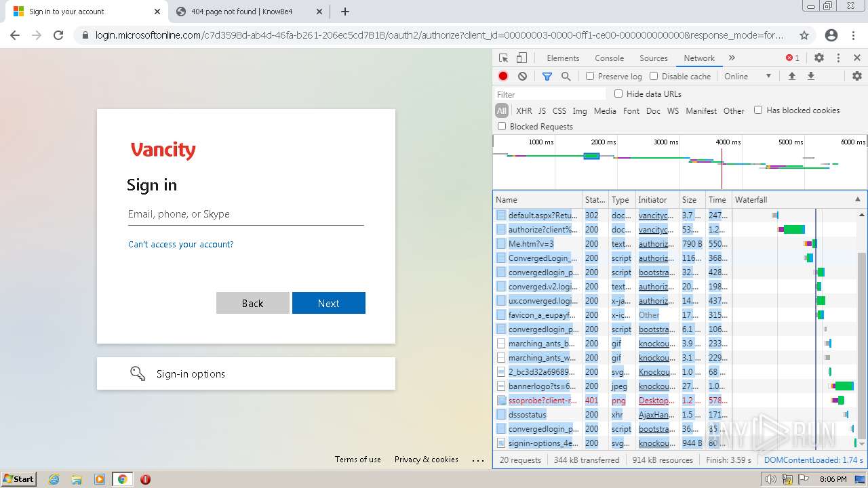The width and height of the screenshot is (868, 488).
Task: Filter requests by WS type
Action: [x=673, y=111]
